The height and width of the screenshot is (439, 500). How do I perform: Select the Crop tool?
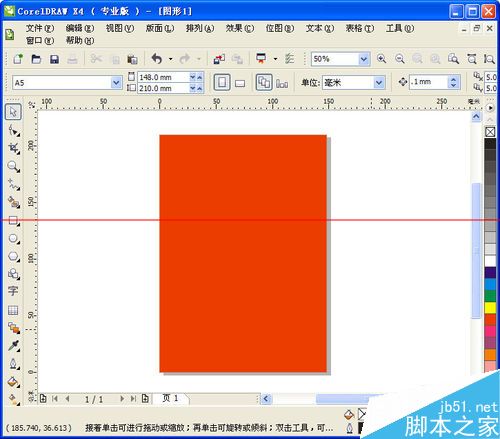coord(13,148)
